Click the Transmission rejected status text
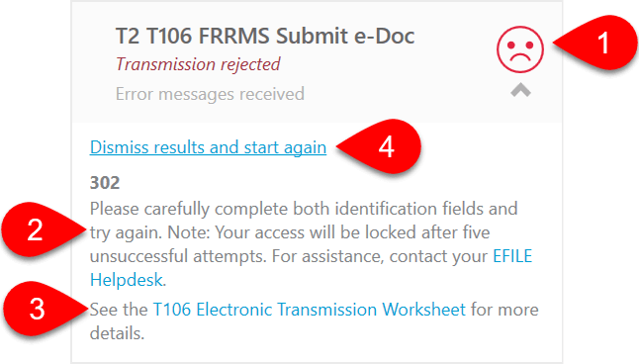639x364 pixels. 198,64
